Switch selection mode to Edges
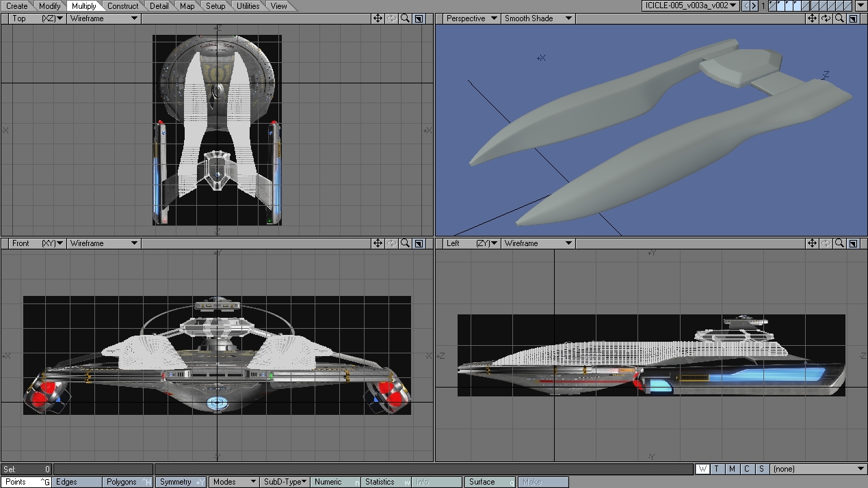The image size is (868, 488). (x=76, y=482)
